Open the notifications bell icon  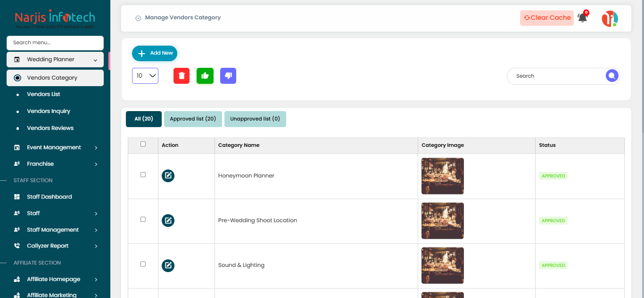click(x=583, y=18)
